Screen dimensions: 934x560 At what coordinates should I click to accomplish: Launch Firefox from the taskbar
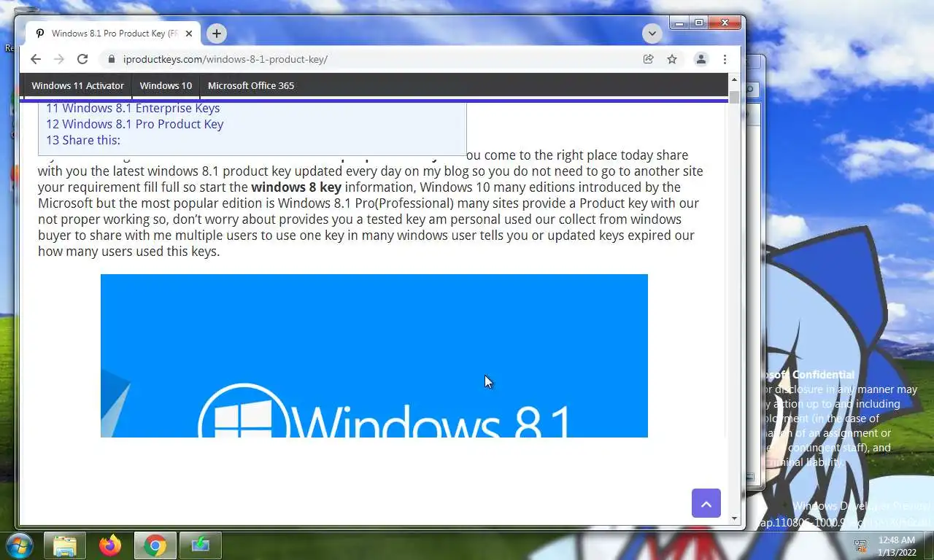click(110, 545)
